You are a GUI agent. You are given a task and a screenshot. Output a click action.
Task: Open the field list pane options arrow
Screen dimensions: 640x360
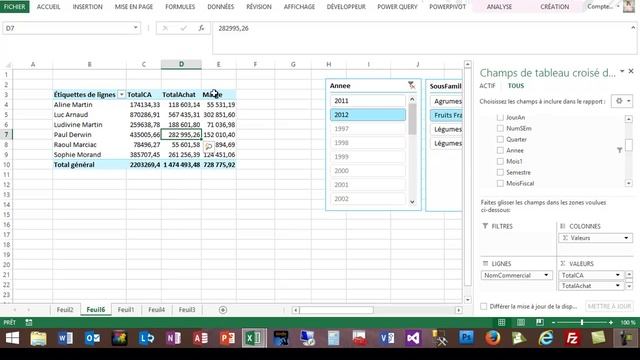pyautogui.click(x=622, y=71)
